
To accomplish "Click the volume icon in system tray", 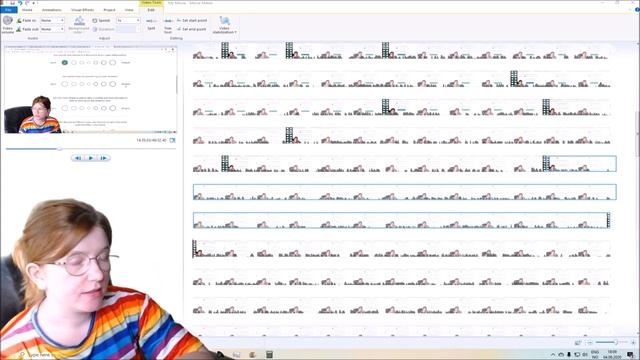I will coord(585,355).
